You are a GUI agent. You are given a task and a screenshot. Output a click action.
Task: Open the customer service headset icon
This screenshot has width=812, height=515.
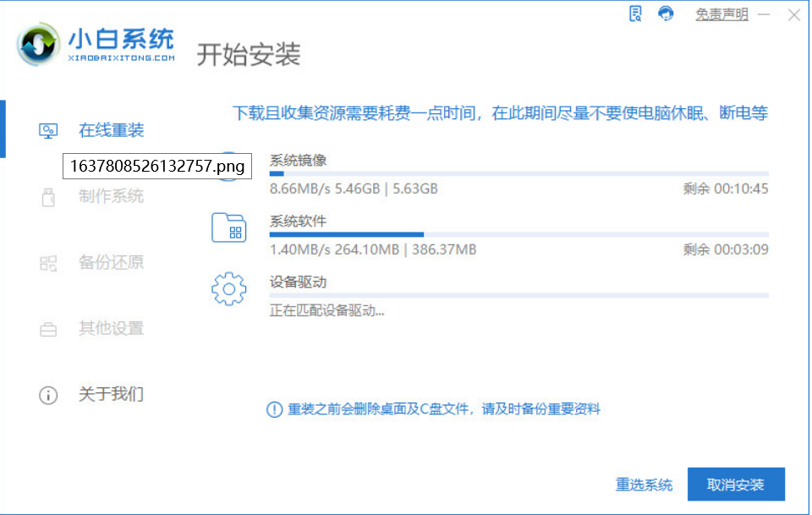pos(666,14)
